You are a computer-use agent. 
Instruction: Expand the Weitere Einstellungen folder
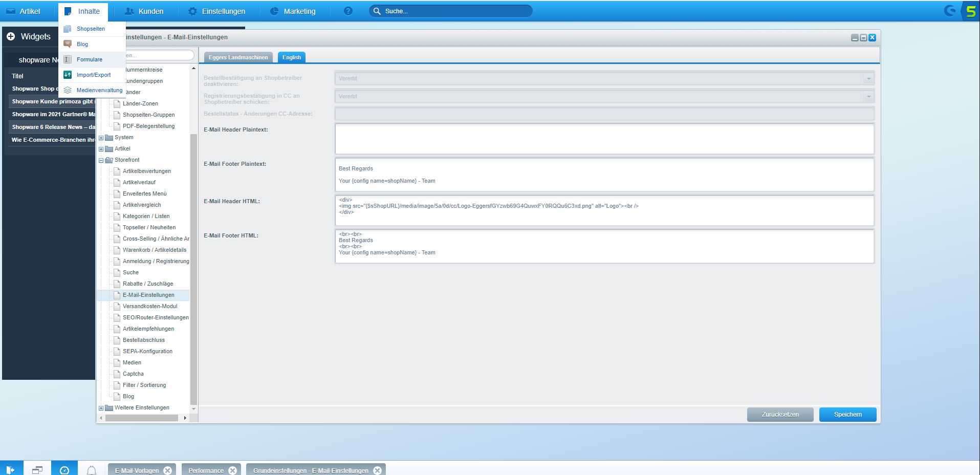(x=101, y=408)
